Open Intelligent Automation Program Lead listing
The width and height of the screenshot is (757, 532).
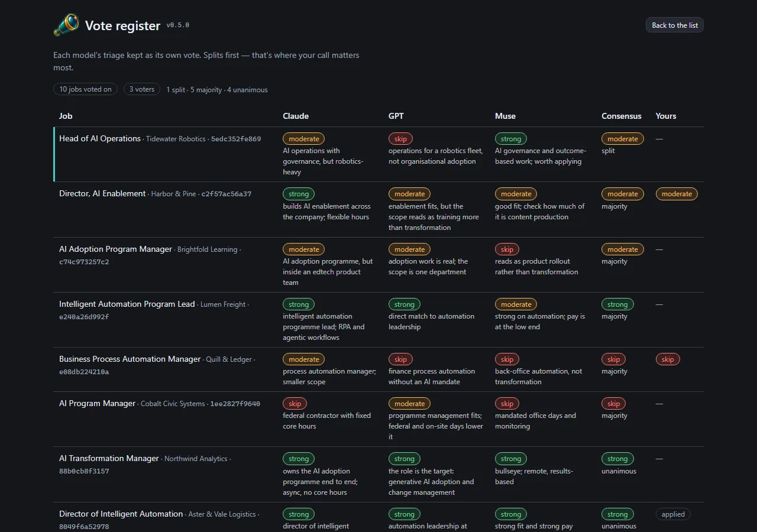(x=127, y=304)
